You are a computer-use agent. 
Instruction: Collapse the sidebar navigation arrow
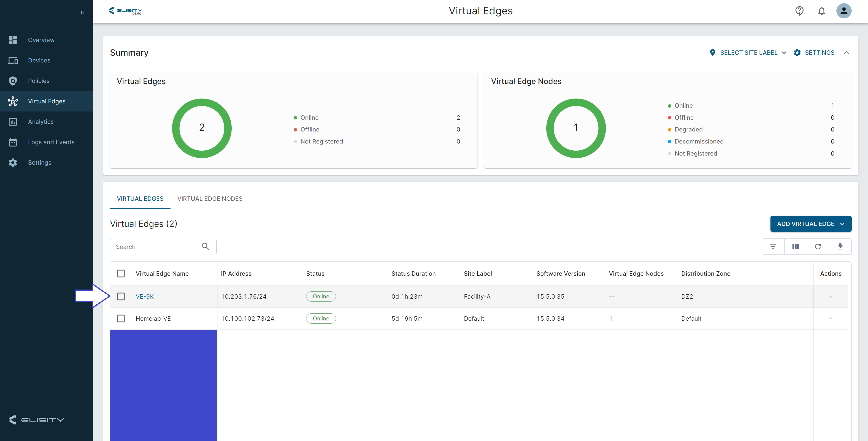83,12
